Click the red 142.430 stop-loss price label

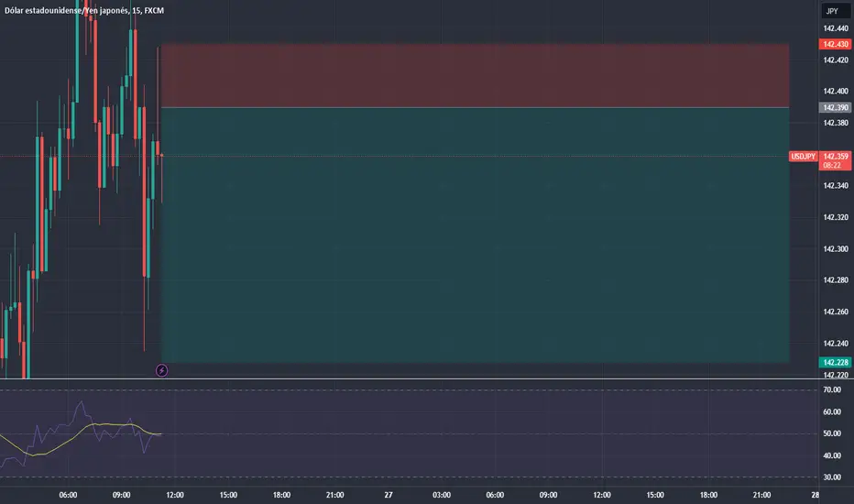click(x=835, y=44)
